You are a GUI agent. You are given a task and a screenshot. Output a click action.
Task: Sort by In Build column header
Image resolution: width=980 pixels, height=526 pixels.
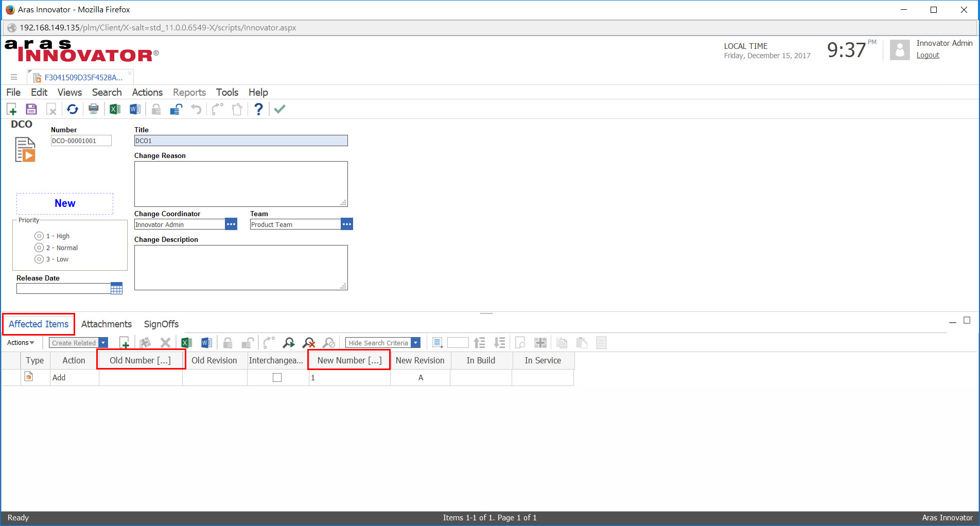coord(481,361)
